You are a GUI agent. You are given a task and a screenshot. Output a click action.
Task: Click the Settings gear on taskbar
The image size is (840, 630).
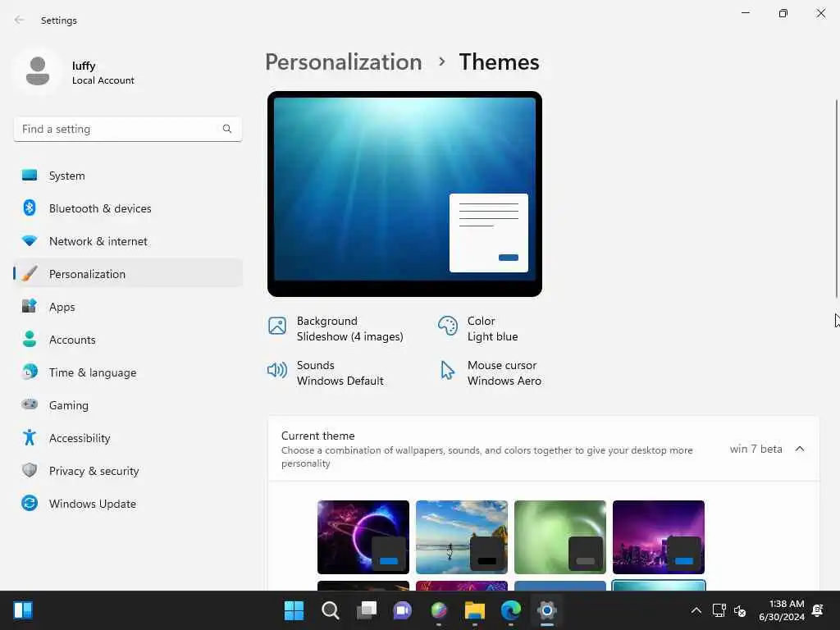(x=547, y=610)
